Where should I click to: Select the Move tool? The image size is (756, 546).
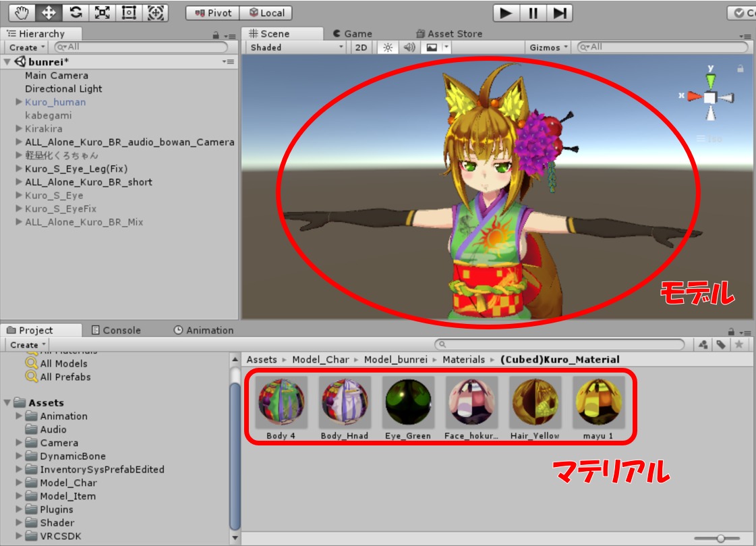[49, 12]
